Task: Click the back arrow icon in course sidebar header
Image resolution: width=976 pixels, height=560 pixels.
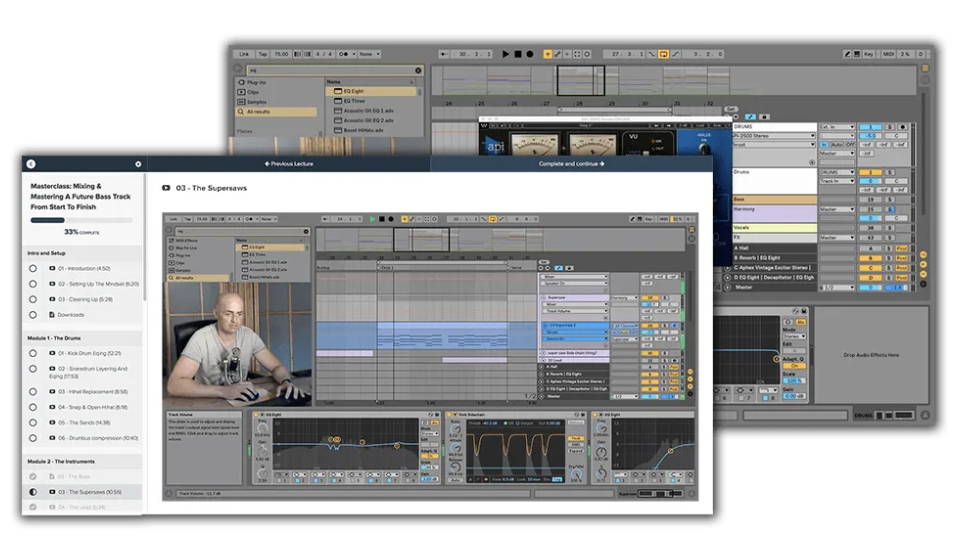Action: point(31,164)
